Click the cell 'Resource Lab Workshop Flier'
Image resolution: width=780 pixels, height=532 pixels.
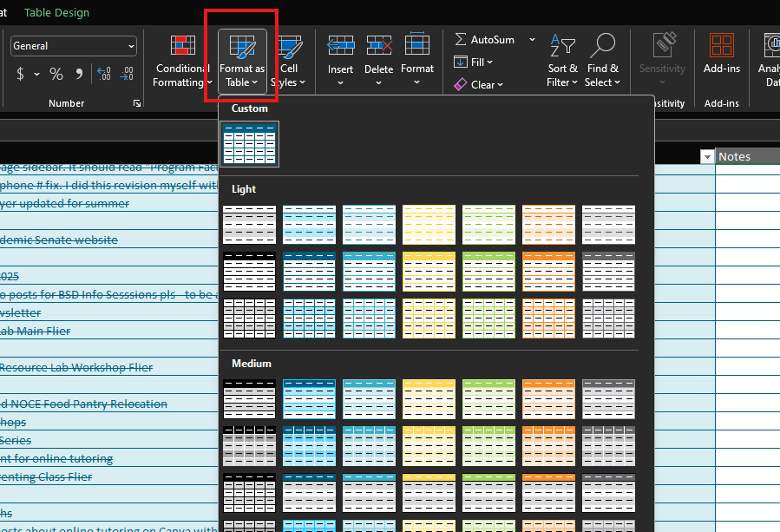point(76,367)
